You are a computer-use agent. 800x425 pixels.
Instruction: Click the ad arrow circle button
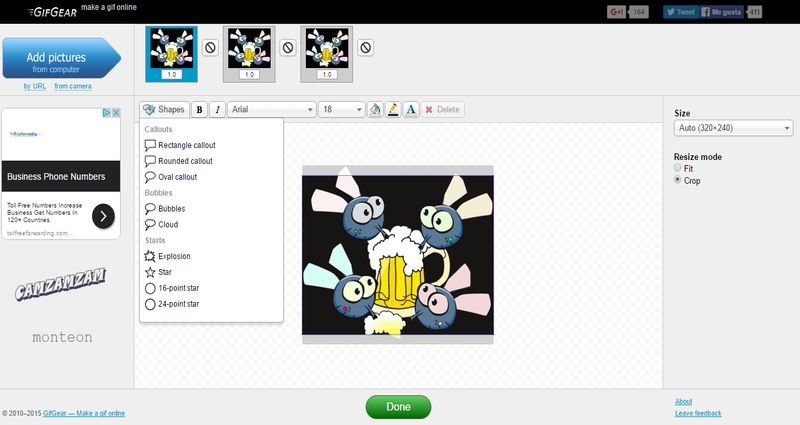tap(103, 216)
